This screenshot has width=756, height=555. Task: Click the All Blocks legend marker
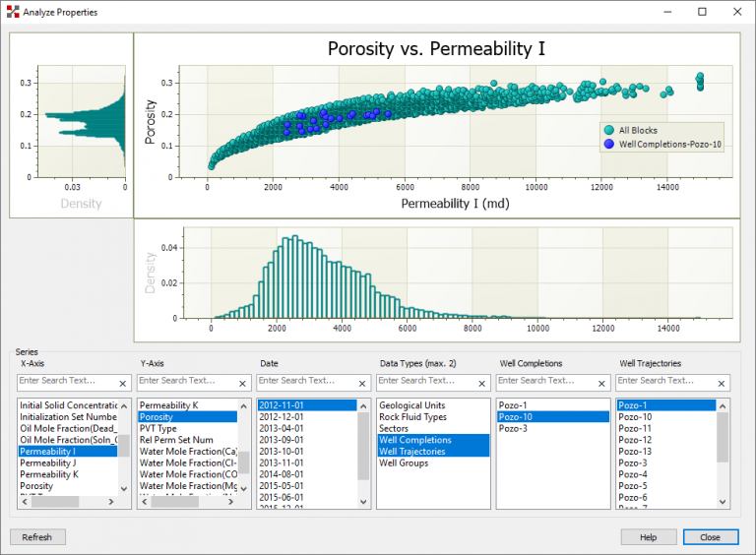click(x=609, y=130)
